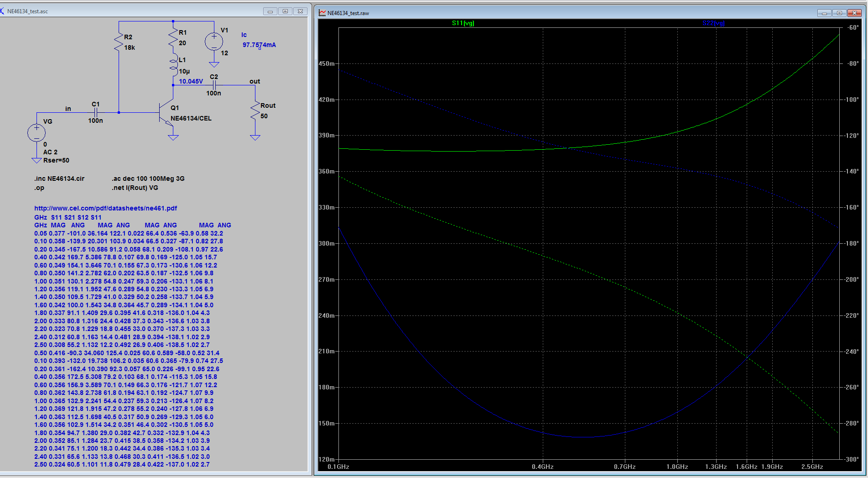Click the 10µ value of L1

tap(184, 71)
